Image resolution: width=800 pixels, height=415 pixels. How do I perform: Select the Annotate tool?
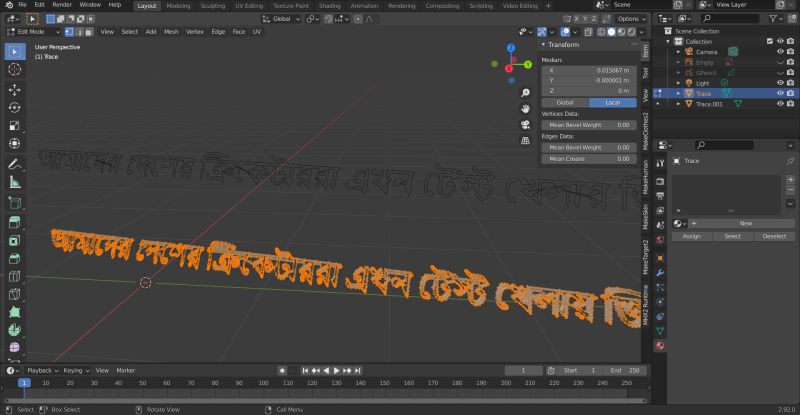click(15, 164)
